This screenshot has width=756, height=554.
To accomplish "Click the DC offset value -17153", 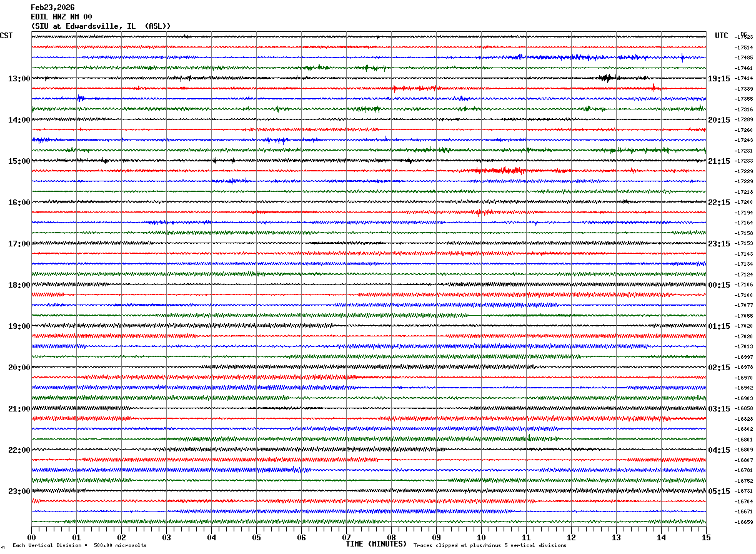I will (x=744, y=244).
